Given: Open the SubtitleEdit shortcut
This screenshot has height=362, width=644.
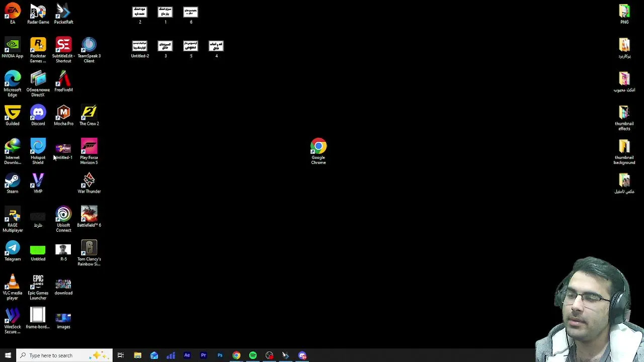Looking at the screenshot, I should pos(63,49).
